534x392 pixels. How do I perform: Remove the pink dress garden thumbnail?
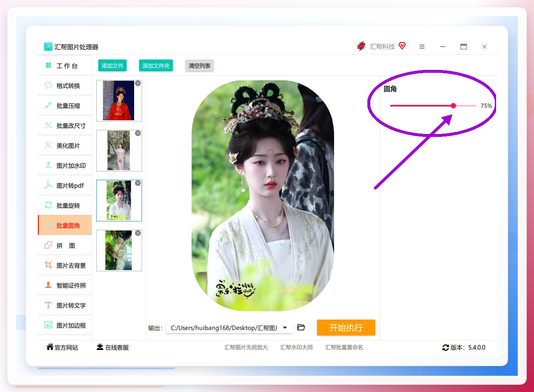[x=138, y=133]
